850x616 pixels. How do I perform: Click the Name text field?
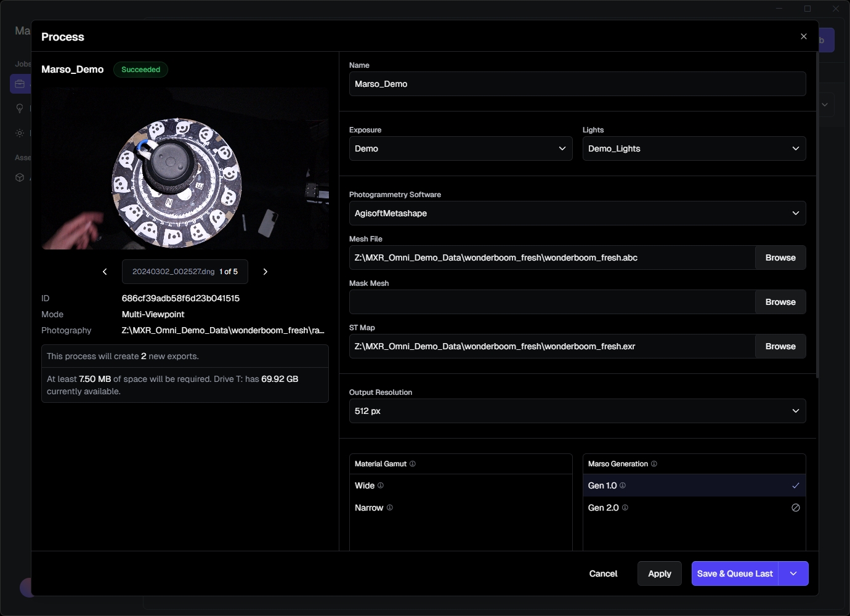point(577,84)
